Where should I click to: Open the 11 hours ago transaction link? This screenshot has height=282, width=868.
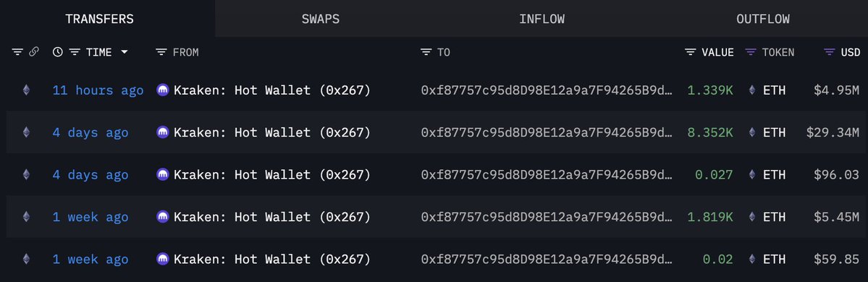(x=98, y=90)
